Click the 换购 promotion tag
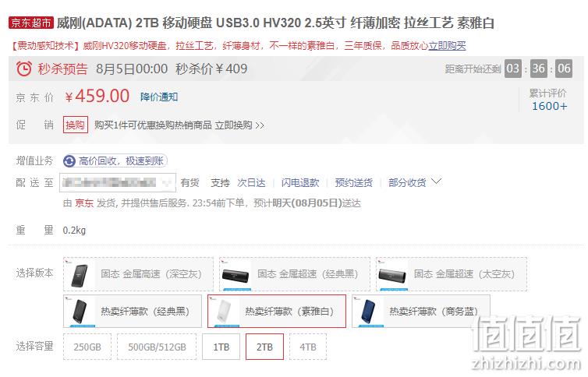 pyautogui.click(x=76, y=125)
